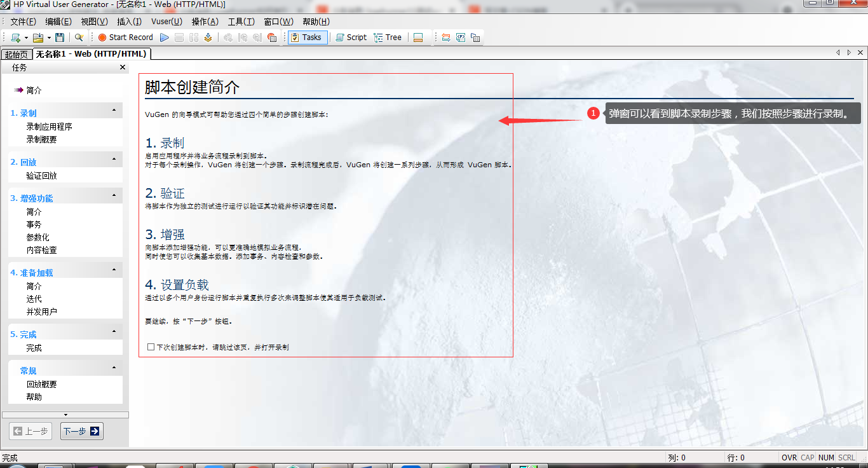Click the Compile icon with down arrow

208,38
